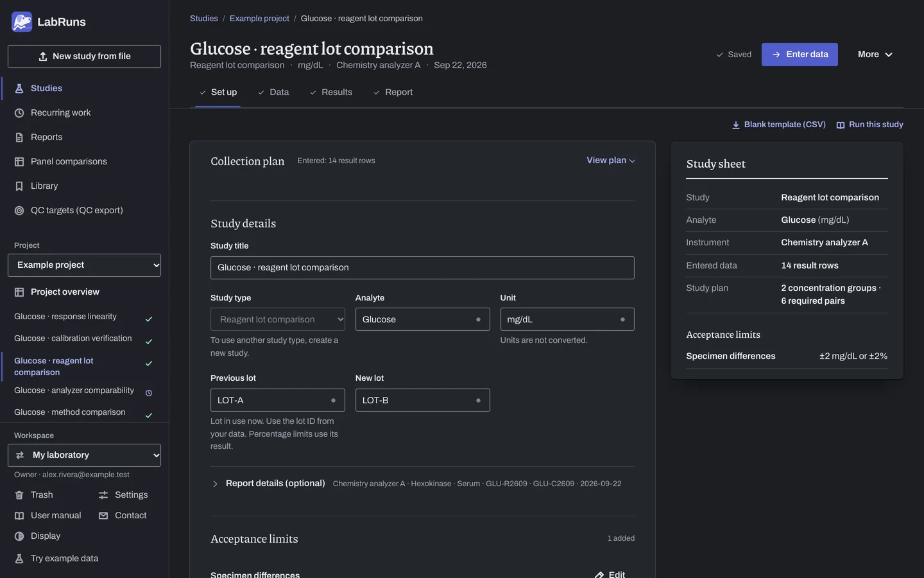
Task: Open Glucose · method comparison study
Action: 83,412
